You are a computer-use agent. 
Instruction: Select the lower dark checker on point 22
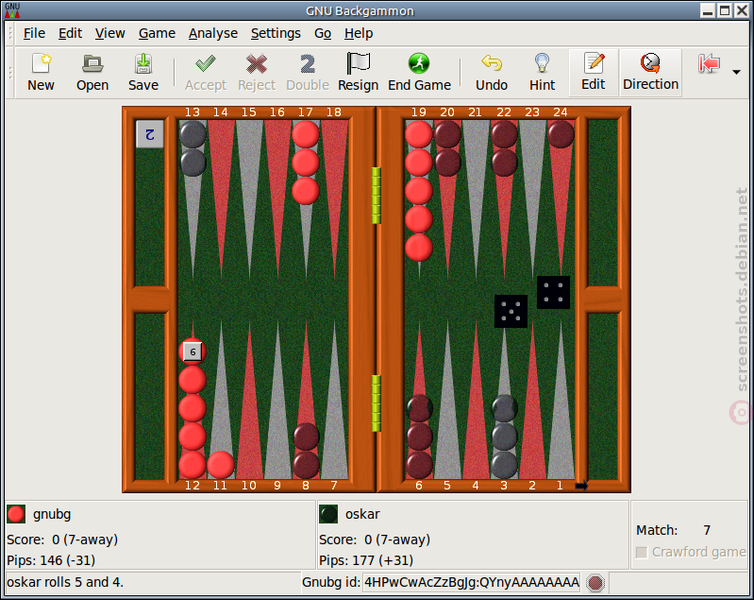(x=504, y=162)
